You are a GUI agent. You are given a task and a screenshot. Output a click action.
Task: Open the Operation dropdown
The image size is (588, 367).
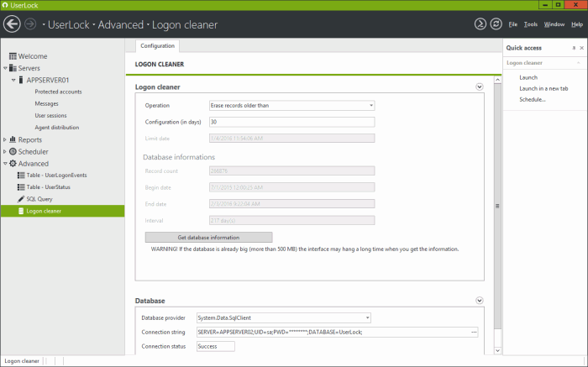point(371,105)
